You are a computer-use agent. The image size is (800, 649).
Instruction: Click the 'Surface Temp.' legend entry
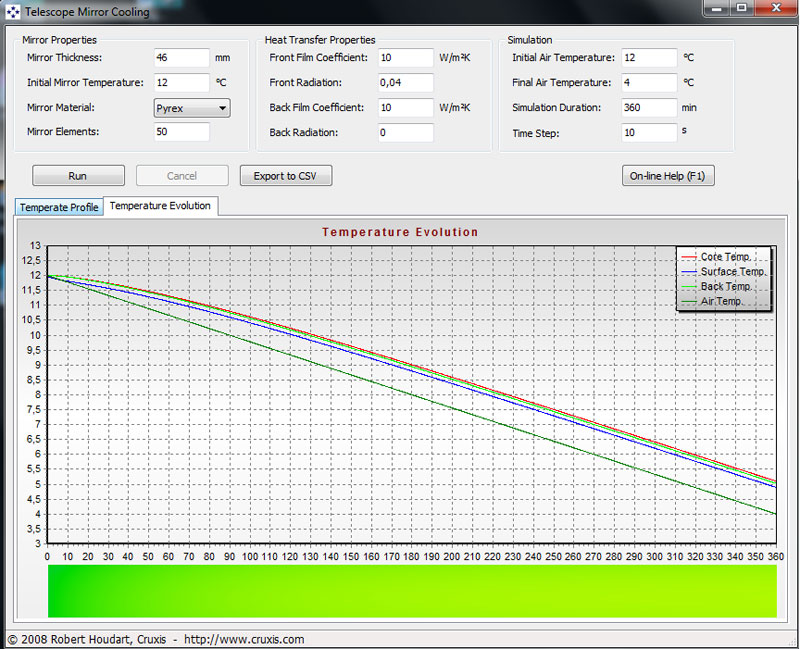click(723, 271)
